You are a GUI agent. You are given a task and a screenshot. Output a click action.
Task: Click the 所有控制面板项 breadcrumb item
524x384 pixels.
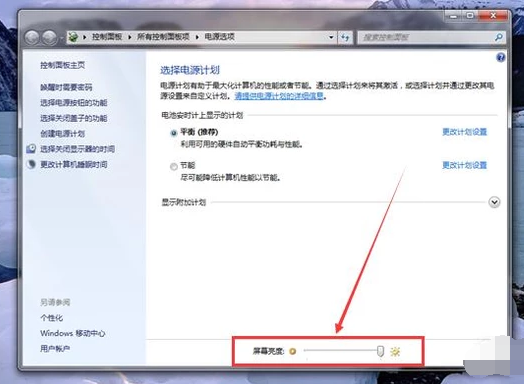tap(163, 37)
